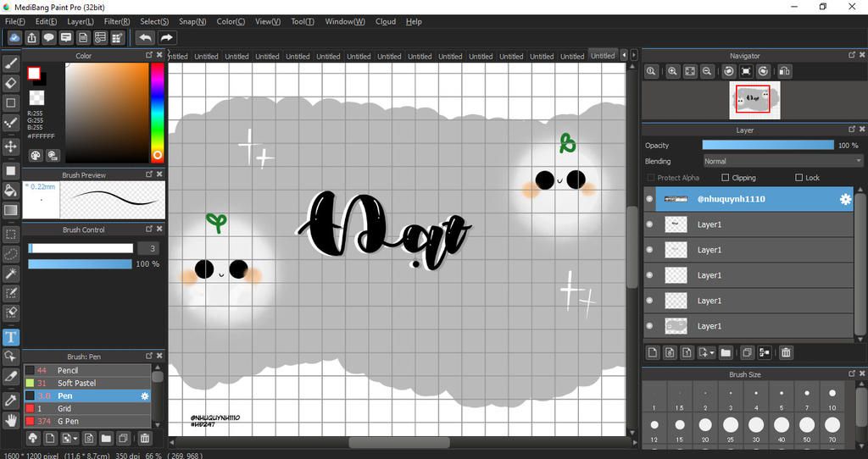The width and height of the screenshot is (868, 459).
Task: Click the horizontal canvas scrollbar
Action: [400, 442]
